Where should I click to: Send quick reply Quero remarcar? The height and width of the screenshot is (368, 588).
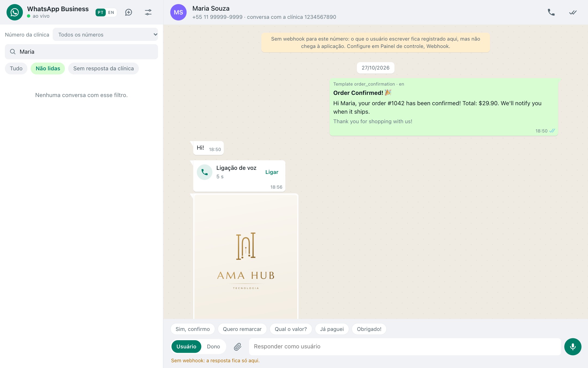pos(242,329)
